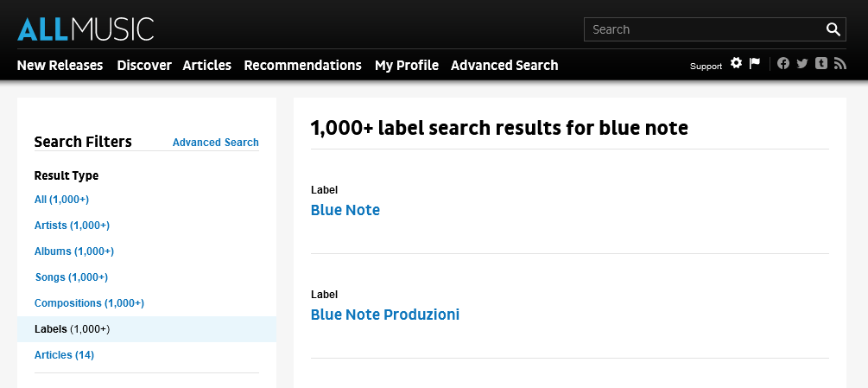This screenshot has height=388, width=868.
Task: Open Recommendations in the nav bar
Action: [x=302, y=65]
